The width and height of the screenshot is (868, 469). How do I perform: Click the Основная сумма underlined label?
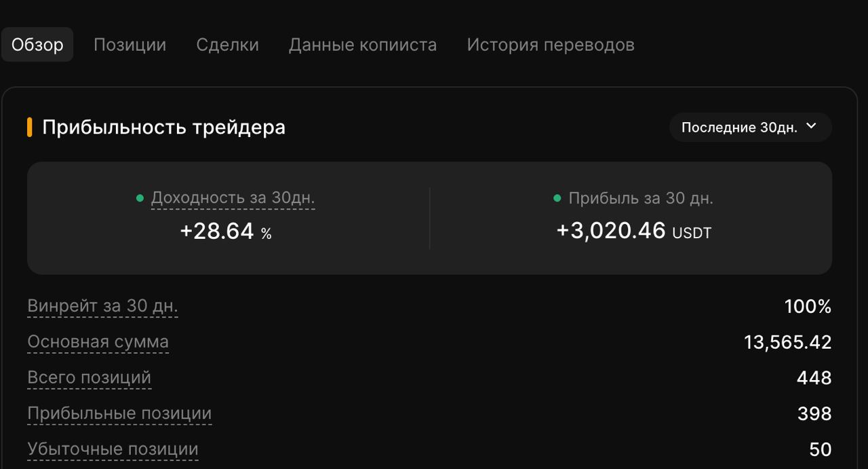(x=98, y=342)
